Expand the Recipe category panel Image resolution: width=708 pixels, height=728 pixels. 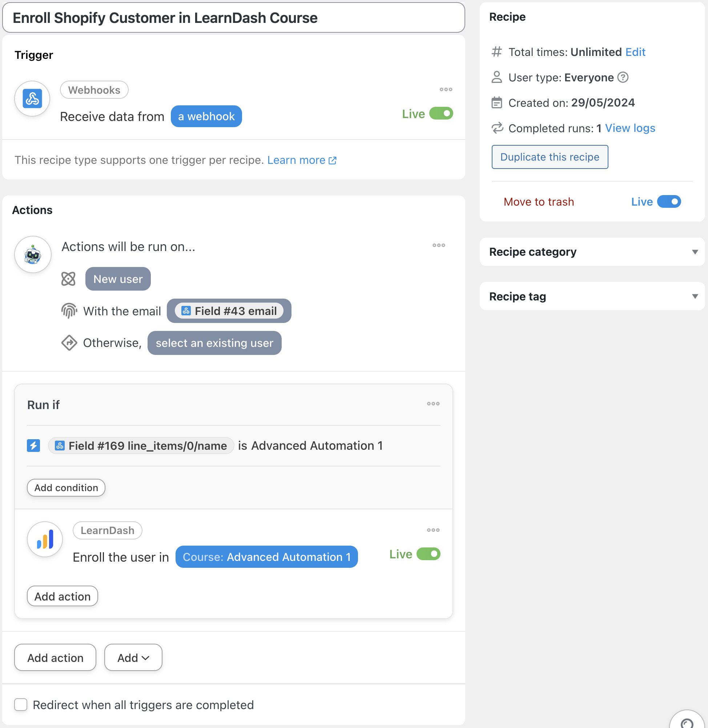pyautogui.click(x=694, y=252)
